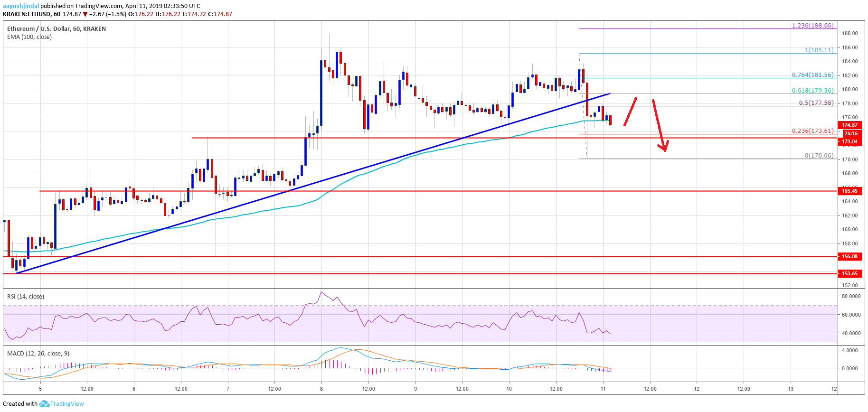This screenshot has width=868, height=412.
Task: Click the Ethereum / U.S. Dollar chart title
Action: coord(56,29)
